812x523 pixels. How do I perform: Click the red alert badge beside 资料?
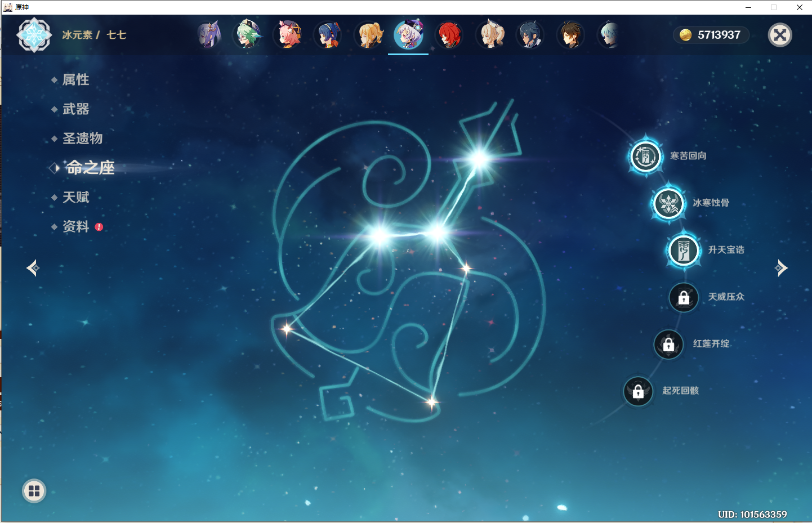pos(99,227)
